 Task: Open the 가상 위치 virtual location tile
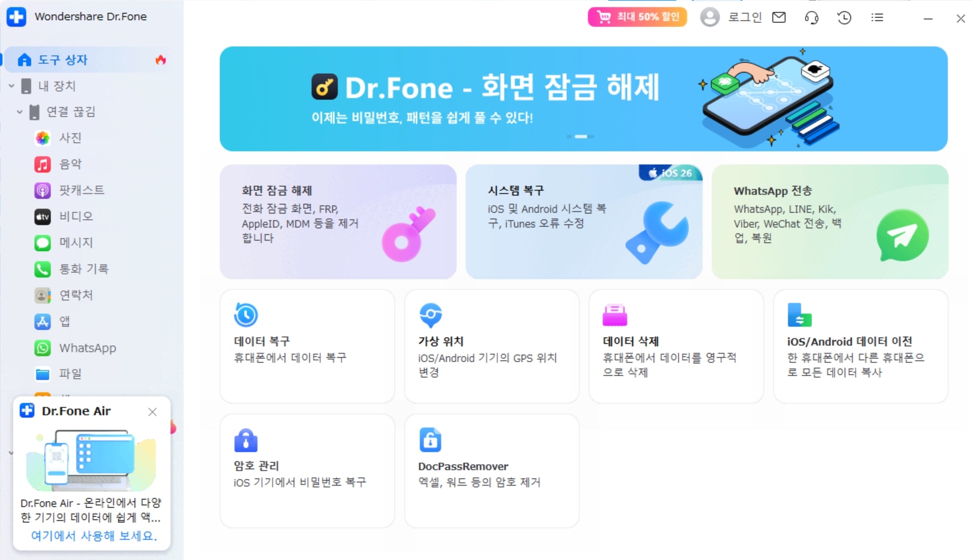coord(491,346)
